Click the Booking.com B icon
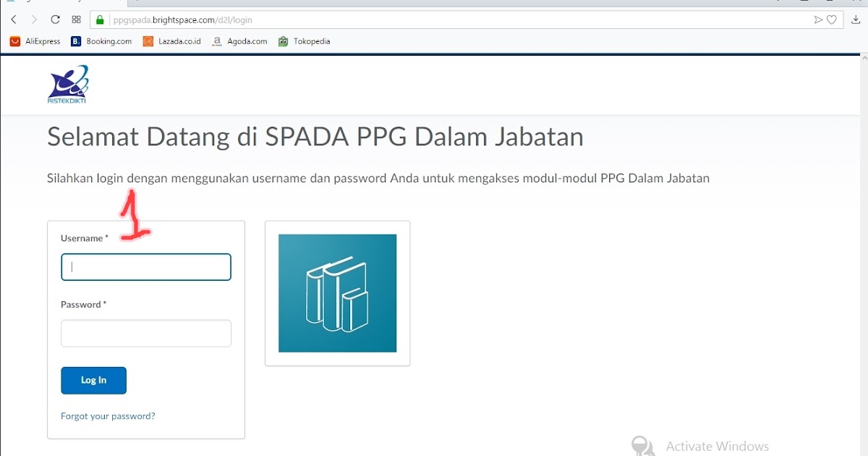868x456 pixels. (x=75, y=41)
